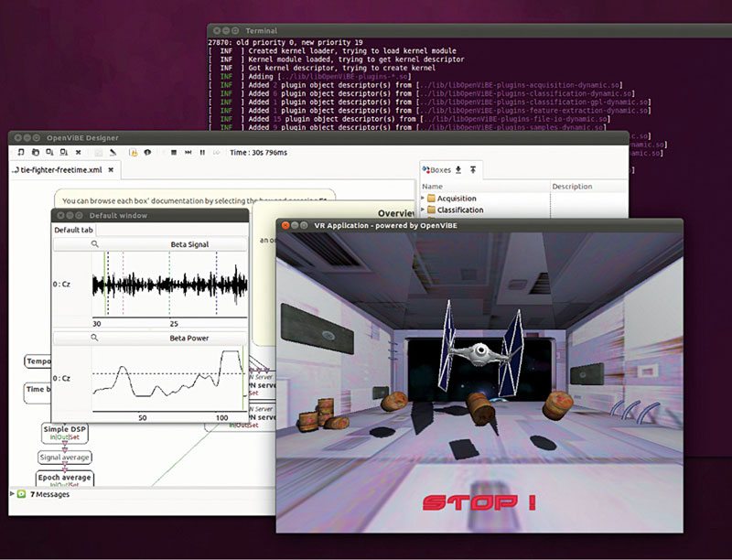Click the magnifier icon next to Beta Power

(x=94, y=338)
